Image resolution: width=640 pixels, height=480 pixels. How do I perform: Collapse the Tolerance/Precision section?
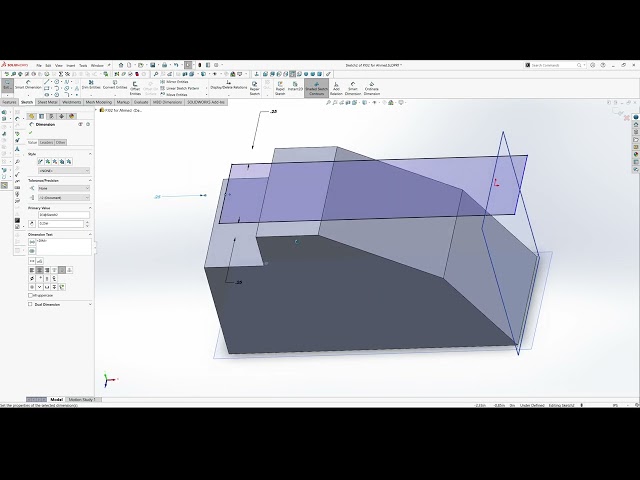coord(90,180)
